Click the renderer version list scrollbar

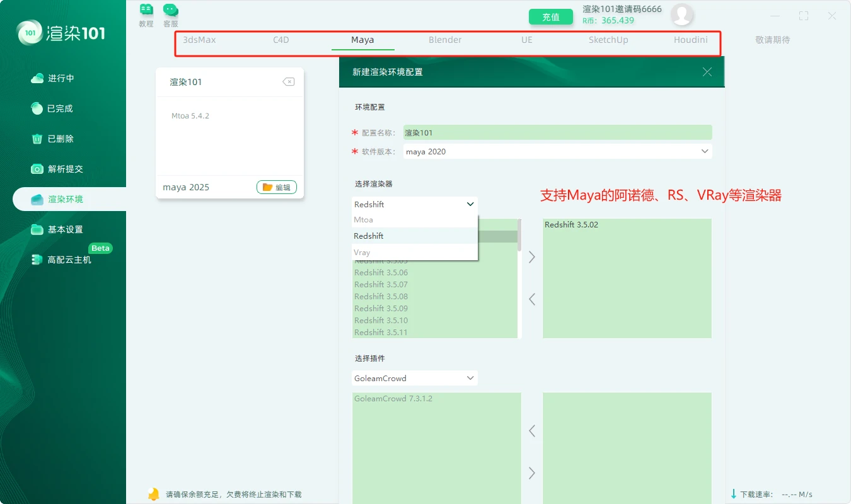click(x=519, y=234)
